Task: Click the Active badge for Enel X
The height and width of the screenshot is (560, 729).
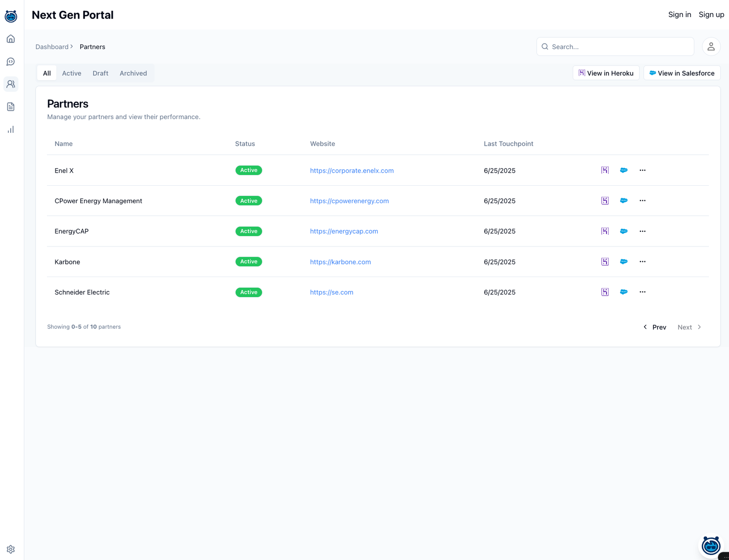Action: click(x=249, y=170)
